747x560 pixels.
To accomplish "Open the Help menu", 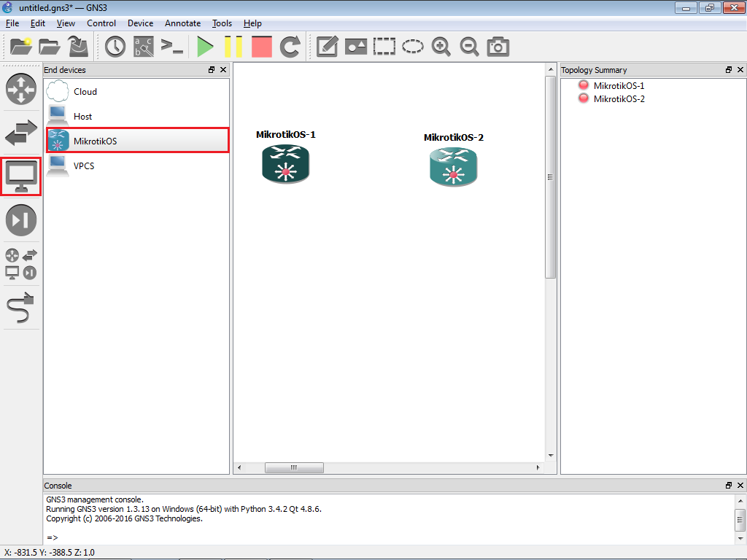I will (x=252, y=23).
